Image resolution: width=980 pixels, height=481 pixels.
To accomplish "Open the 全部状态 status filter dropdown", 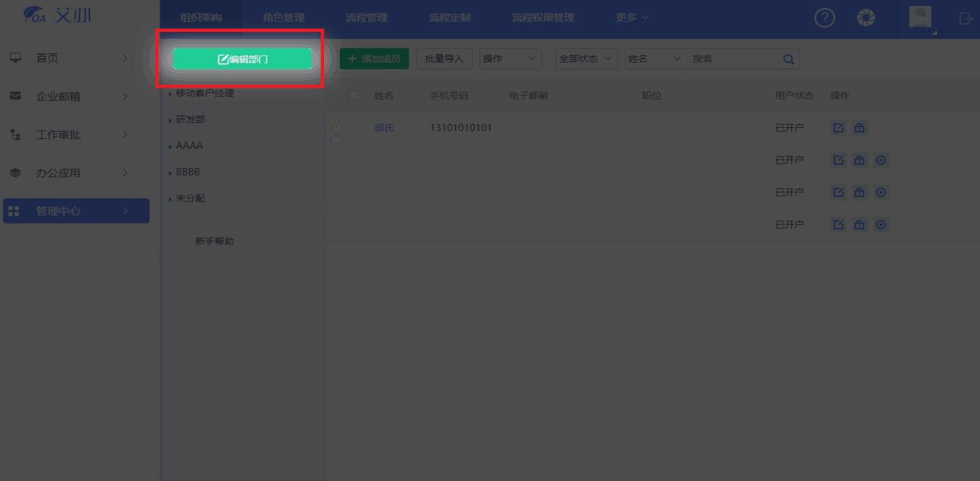I will tap(586, 59).
